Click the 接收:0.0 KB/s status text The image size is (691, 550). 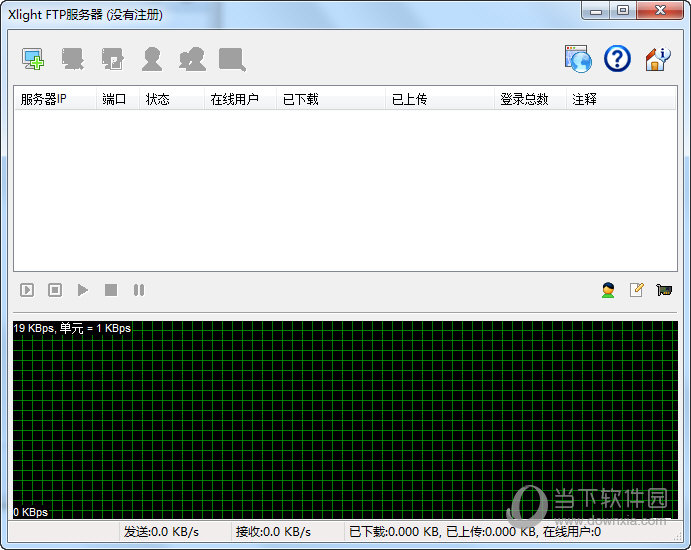(x=273, y=532)
